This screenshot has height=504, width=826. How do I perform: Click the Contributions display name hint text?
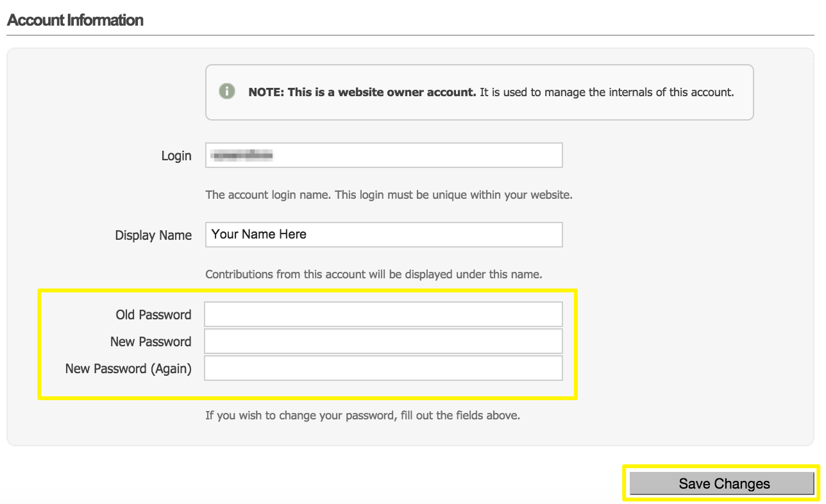(x=373, y=274)
